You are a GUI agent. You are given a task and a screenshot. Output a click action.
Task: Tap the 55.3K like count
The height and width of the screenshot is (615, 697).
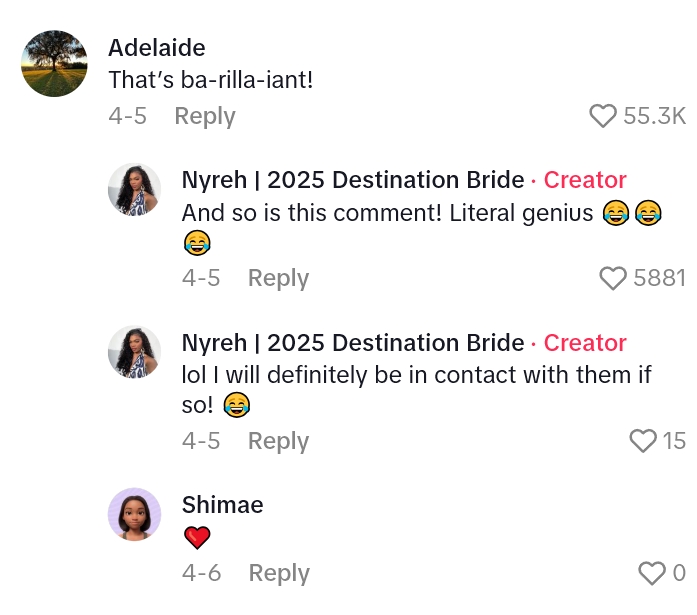(x=654, y=117)
